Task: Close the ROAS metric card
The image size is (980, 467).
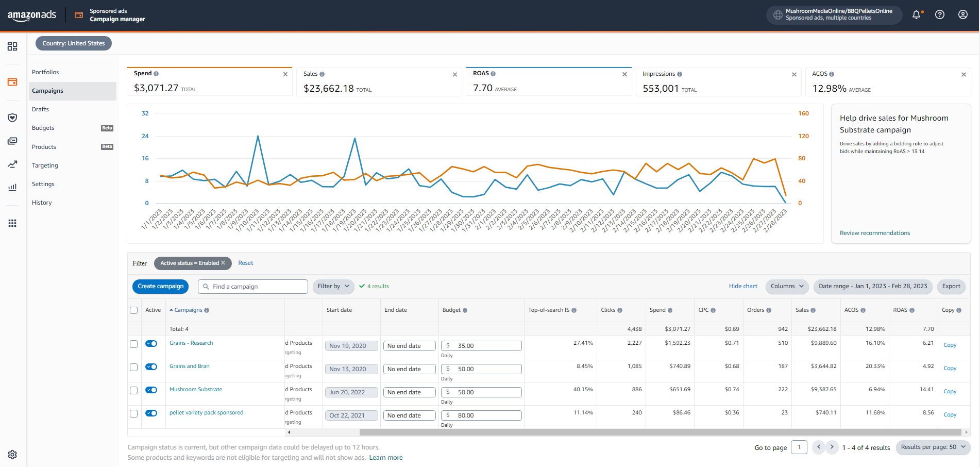Action: tap(624, 74)
